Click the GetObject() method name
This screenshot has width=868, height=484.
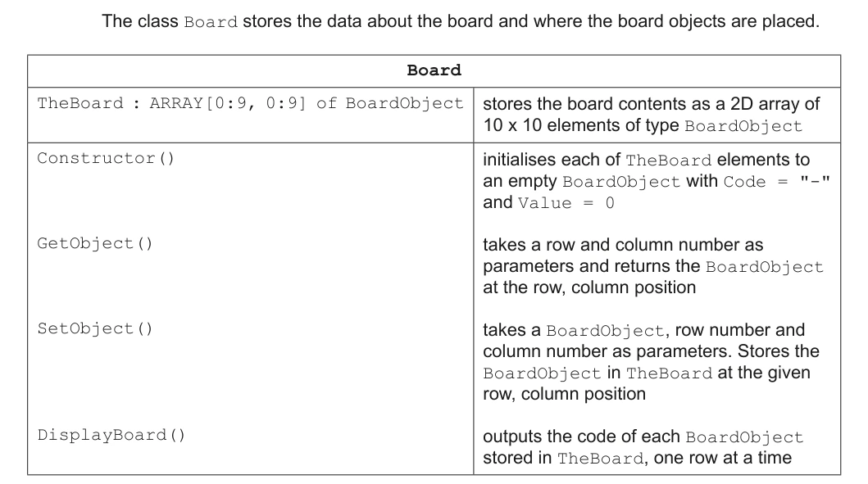[94, 243]
